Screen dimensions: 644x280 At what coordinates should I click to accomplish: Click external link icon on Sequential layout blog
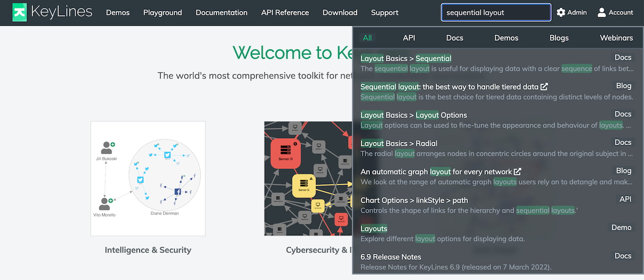point(544,87)
